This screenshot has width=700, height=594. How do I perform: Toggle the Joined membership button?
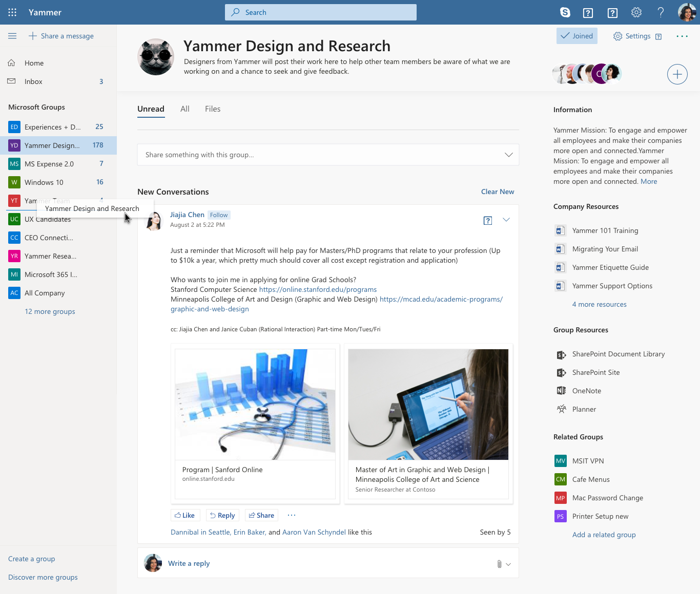click(577, 36)
